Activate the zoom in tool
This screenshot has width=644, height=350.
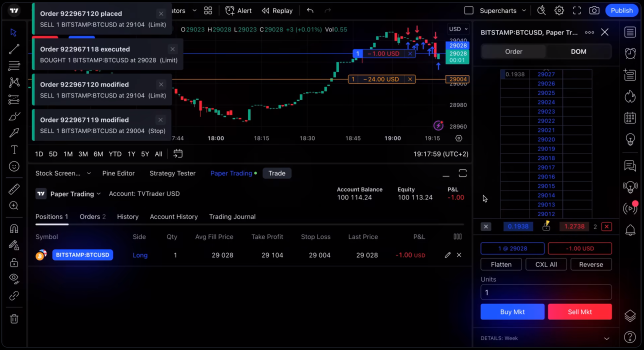point(14,205)
